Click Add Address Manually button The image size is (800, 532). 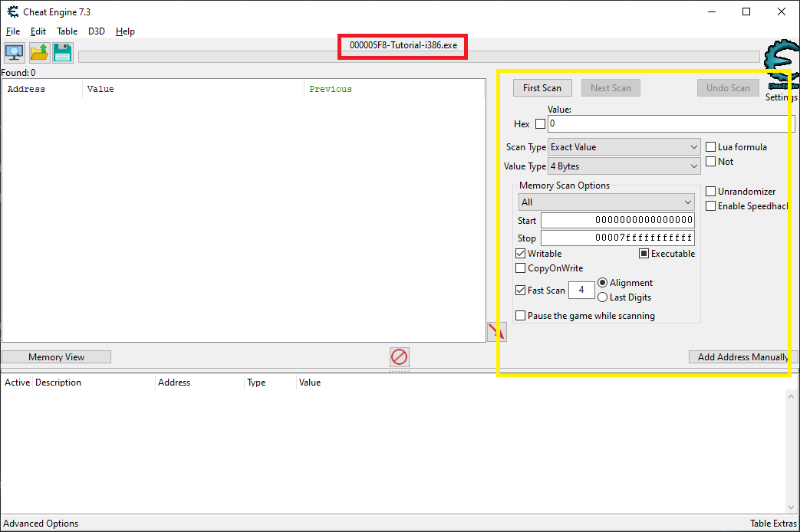742,357
